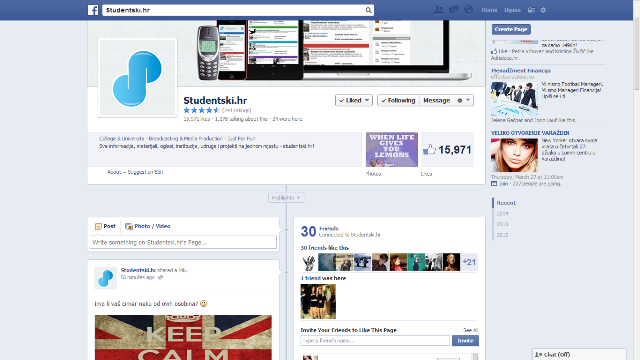640x360 pixels.
Task: Select Recent in the timeline navigator
Action: point(506,203)
